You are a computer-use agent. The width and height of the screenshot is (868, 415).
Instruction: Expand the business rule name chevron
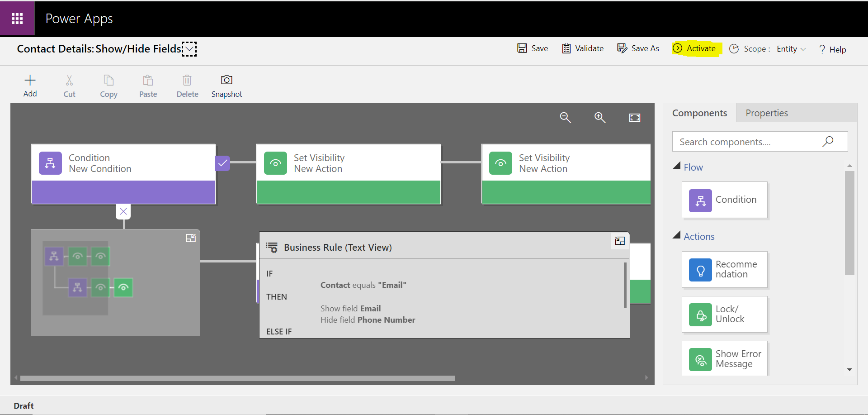coord(189,49)
